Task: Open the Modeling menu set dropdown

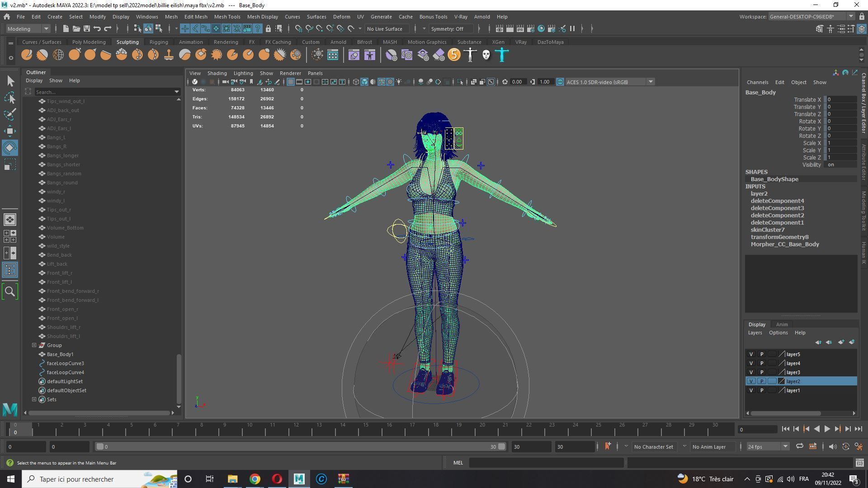Action: pyautogui.click(x=28, y=28)
